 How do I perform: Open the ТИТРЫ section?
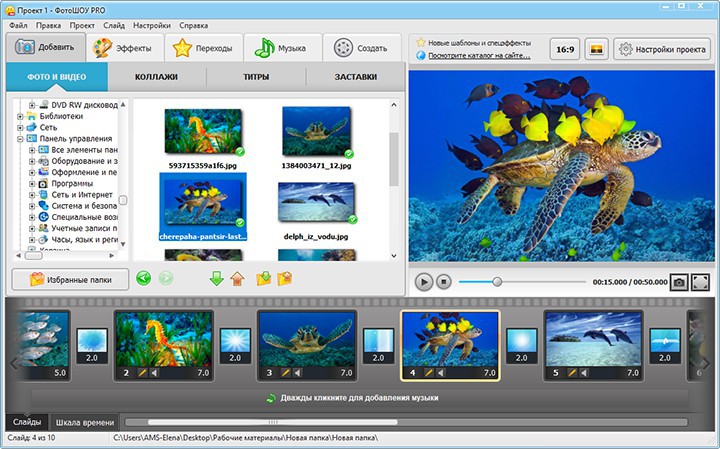pyautogui.click(x=256, y=77)
